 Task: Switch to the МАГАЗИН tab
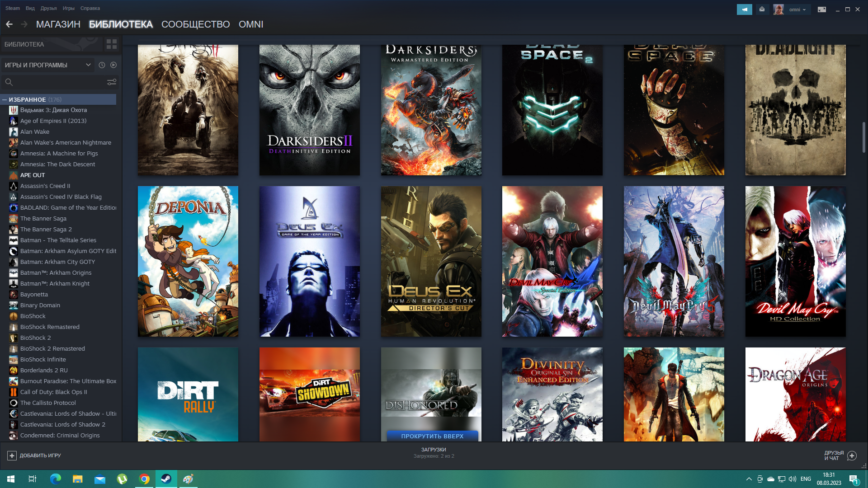pyautogui.click(x=58, y=24)
